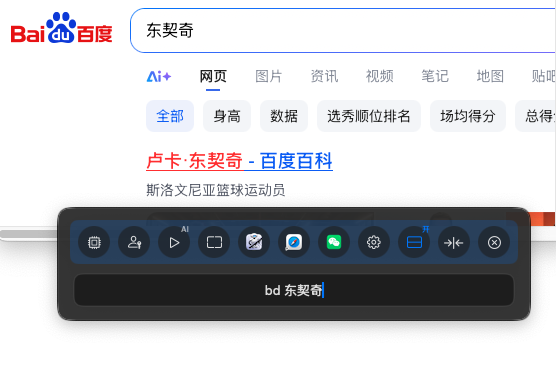This screenshot has height=368, width=556.
Task: Open the Ai+ search tab
Action: (x=159, y=76)
